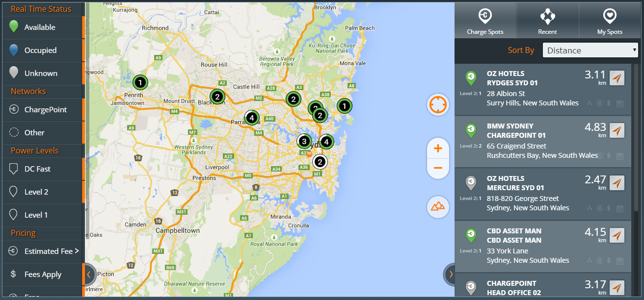Get directions to ChargePoint Head Office 02

pyautogui.click(x=617, y=288)
